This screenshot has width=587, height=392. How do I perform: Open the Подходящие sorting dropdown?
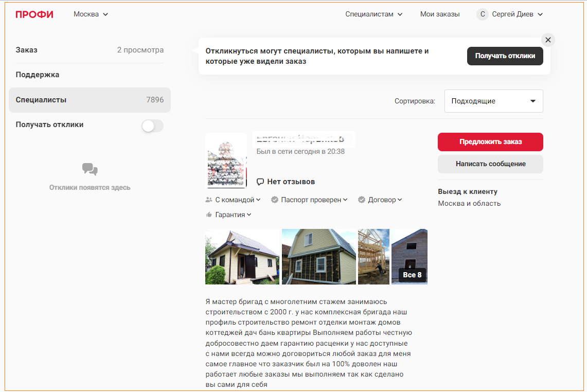coord(493,101)
